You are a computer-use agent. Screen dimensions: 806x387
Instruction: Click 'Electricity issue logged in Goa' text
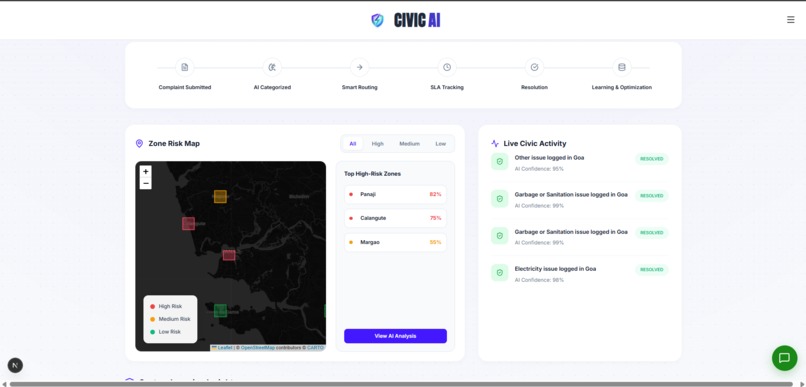555,269
